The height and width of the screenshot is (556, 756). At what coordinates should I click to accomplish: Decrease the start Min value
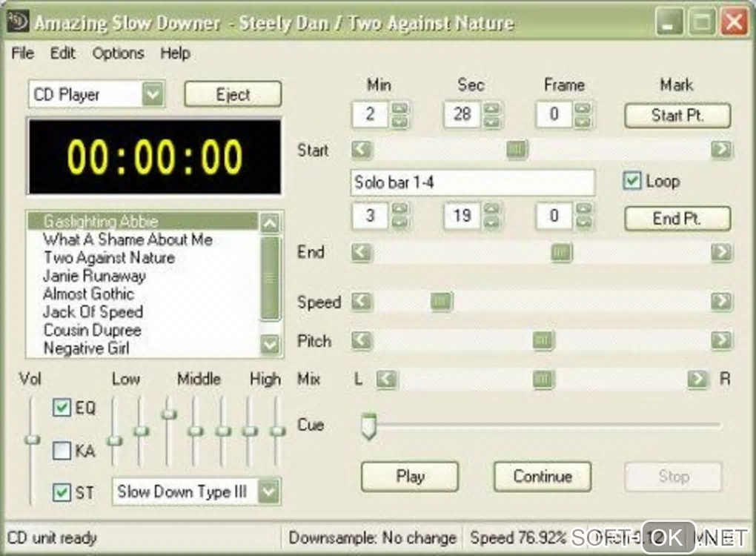(x=399, y=122)
